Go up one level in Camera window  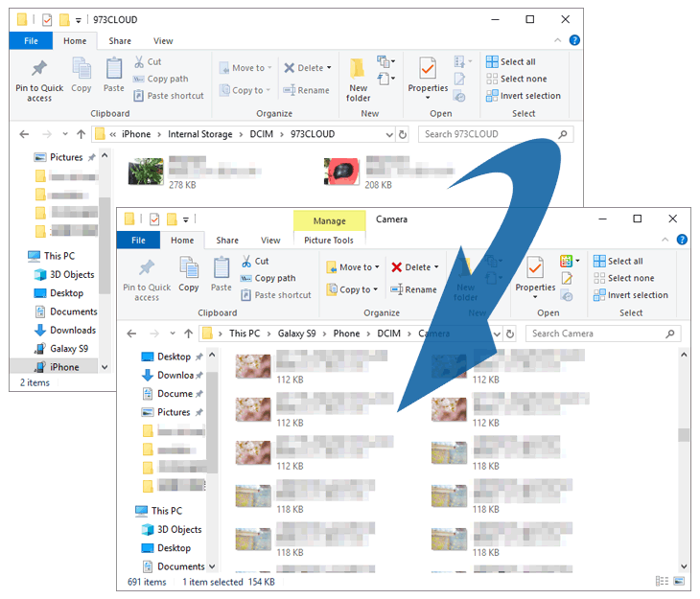[188, 334]
